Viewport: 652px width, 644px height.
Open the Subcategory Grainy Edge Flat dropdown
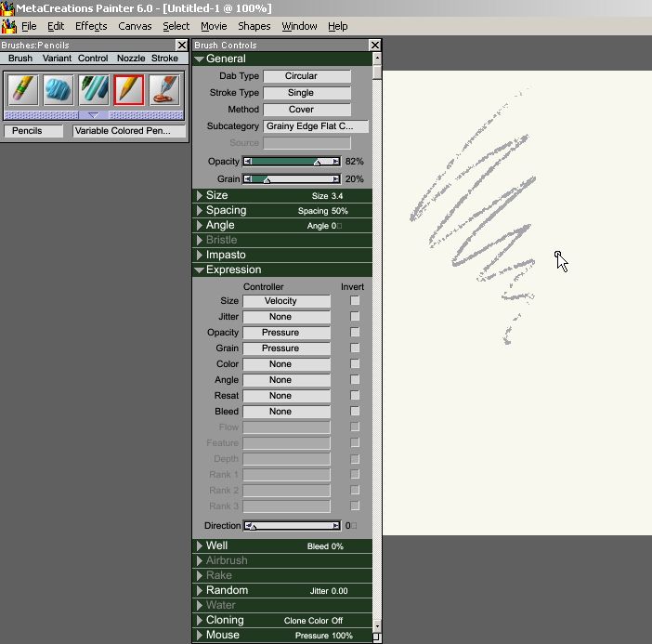316,126
